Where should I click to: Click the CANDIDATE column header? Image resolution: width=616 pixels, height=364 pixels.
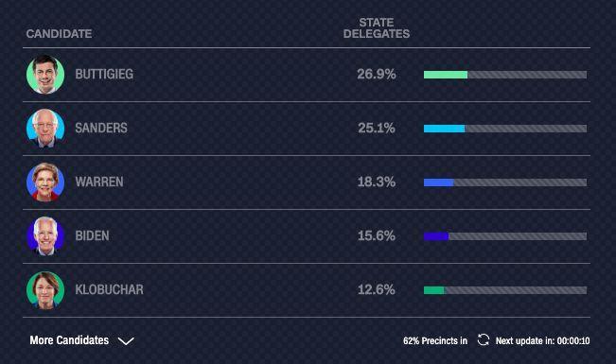(59, 34)
